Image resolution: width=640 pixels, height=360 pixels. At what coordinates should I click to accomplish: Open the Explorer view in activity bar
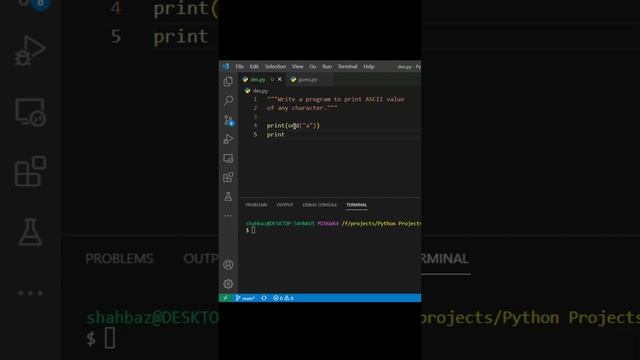pyautogui.click(x=228, y=81)
